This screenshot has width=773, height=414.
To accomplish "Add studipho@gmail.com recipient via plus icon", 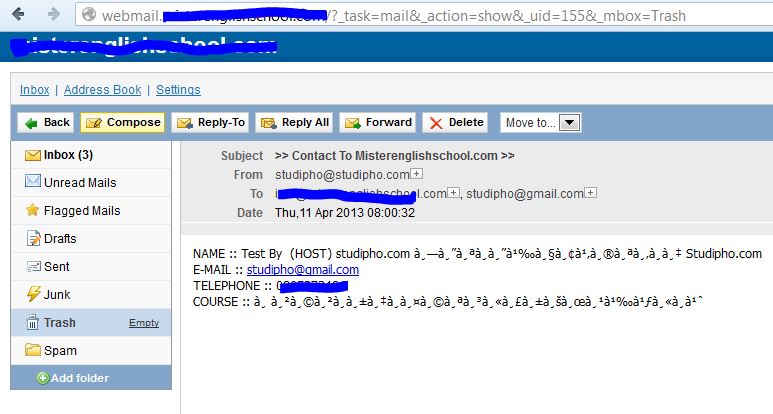I will [591, 192].
